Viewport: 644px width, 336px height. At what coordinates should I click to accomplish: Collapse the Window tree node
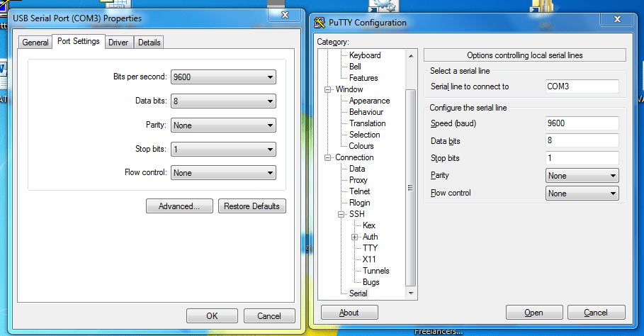(x=328, y=89)
